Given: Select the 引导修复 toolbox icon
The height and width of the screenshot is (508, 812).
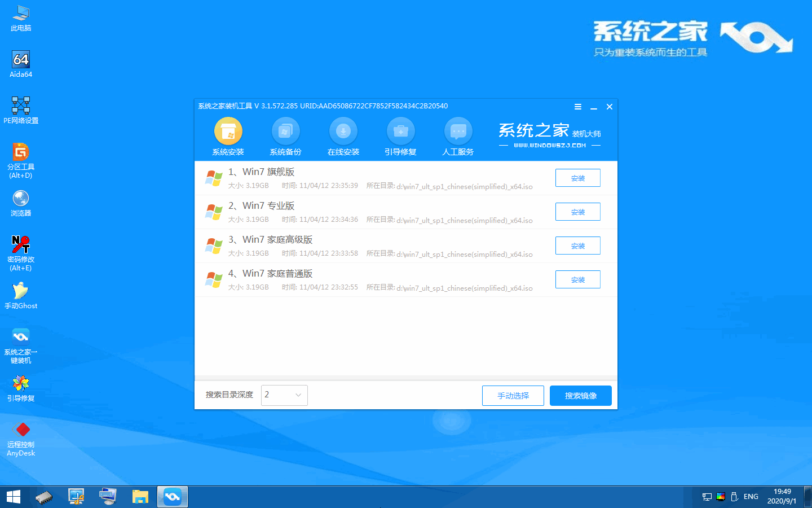Looking at the screenshot, I should 401,132.
